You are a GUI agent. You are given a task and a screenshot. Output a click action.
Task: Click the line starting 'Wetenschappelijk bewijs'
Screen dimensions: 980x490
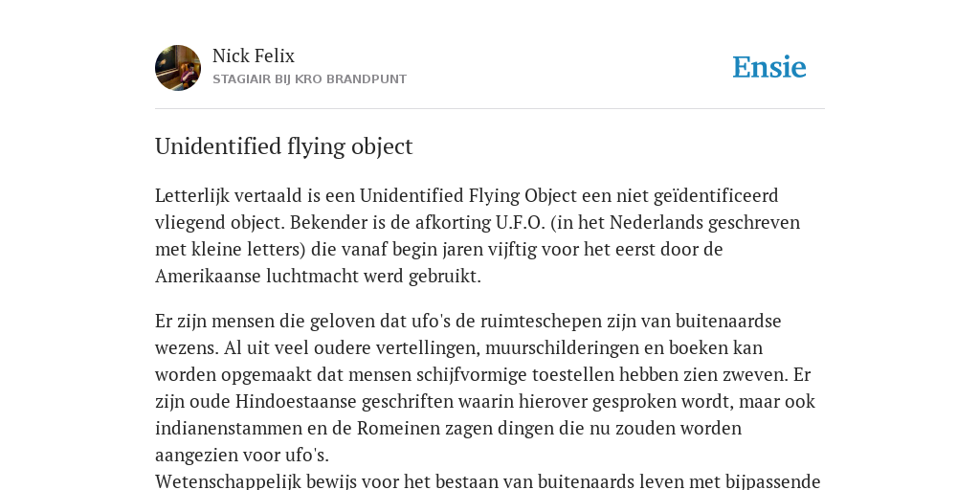(x=487, y=481)
